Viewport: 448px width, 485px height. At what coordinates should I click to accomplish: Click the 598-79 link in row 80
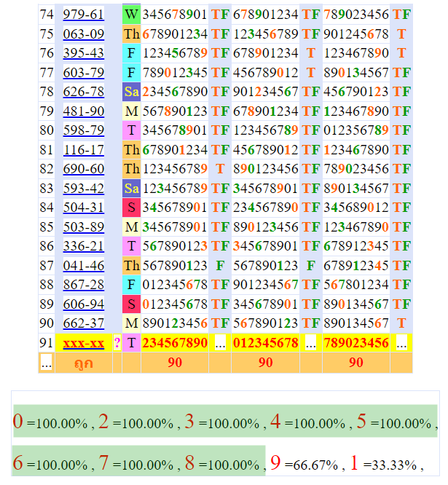click(x=84, y=130)
